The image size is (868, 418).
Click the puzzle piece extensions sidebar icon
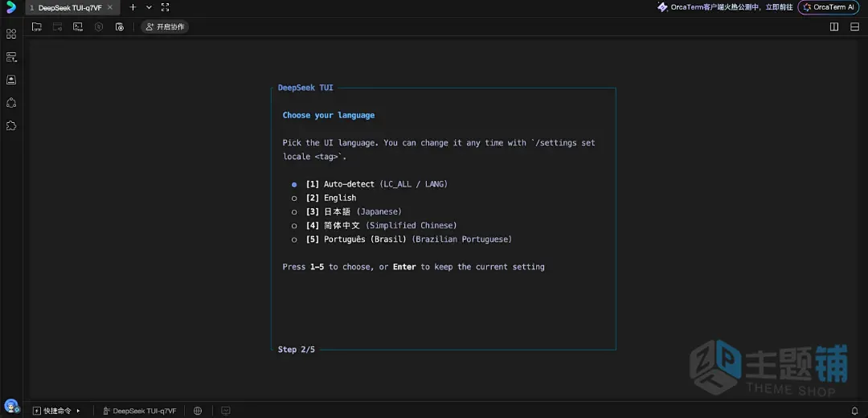pyautogui.click(x=11, y=125)
